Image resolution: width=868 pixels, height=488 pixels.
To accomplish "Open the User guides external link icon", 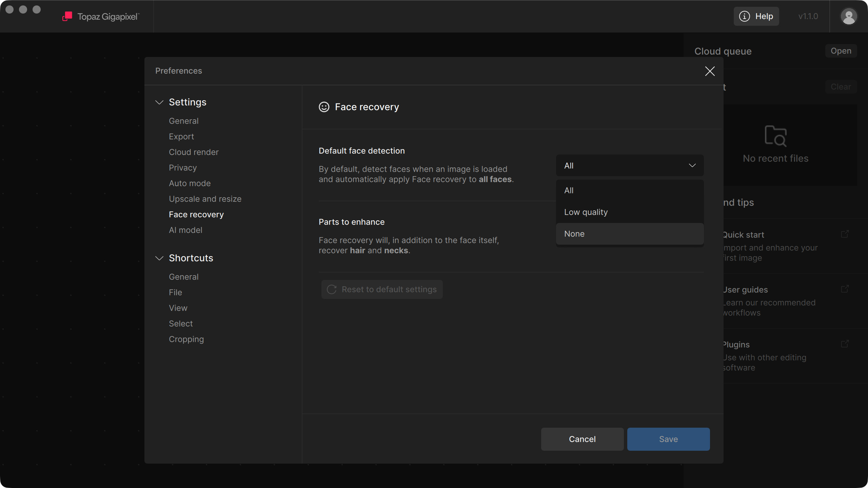I will click(845, 289).
